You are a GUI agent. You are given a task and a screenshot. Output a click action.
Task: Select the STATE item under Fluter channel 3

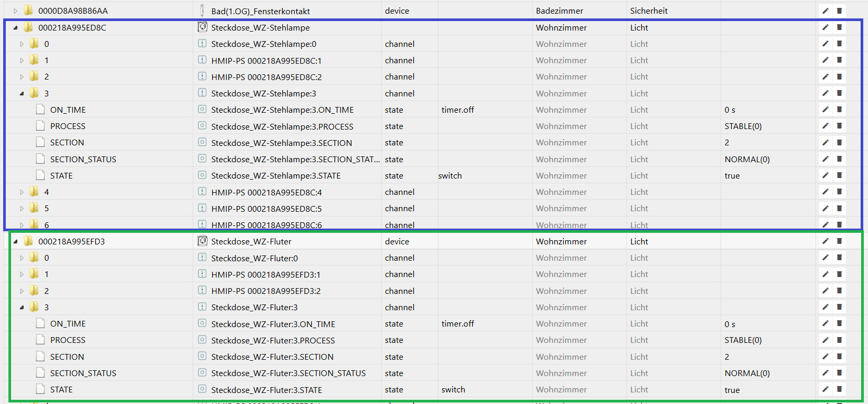pyautogui.click(x=62, y=389)
